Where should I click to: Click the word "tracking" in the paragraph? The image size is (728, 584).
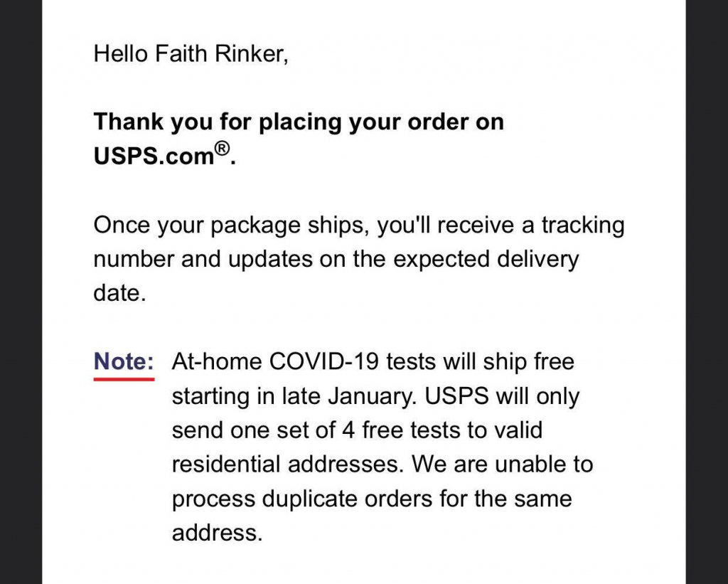click(x=583, y=225)
